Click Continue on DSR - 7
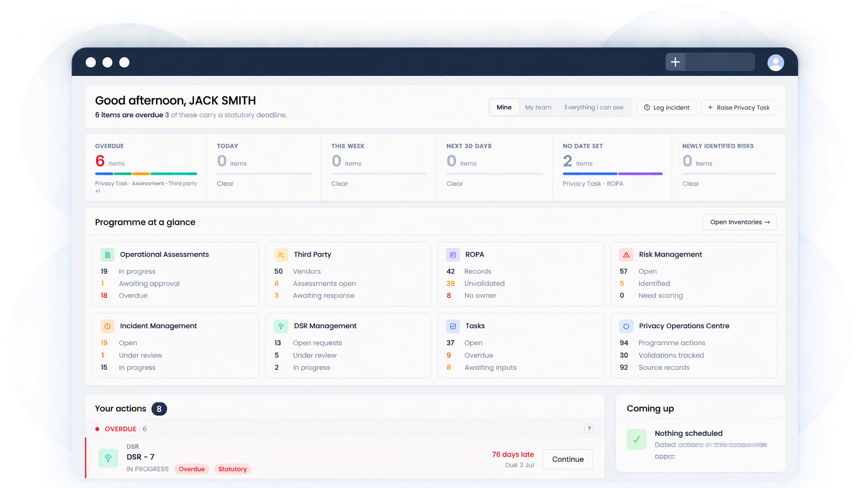 click(x=568, y=459)
